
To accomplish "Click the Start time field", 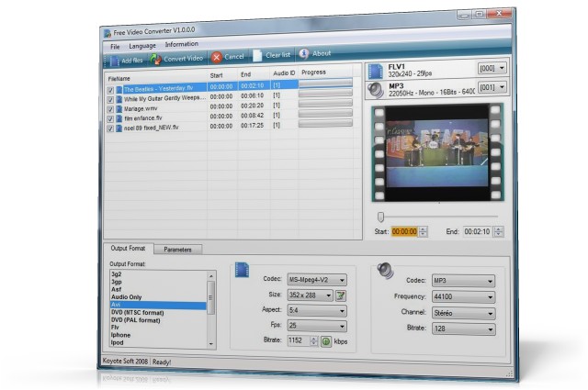I will pyautogui.click(x=404, y=231).
